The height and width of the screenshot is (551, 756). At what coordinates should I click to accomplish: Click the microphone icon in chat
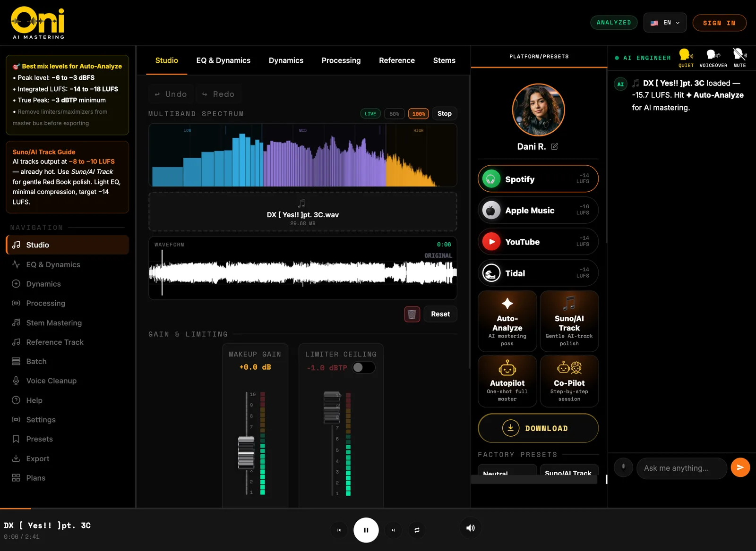623,468
